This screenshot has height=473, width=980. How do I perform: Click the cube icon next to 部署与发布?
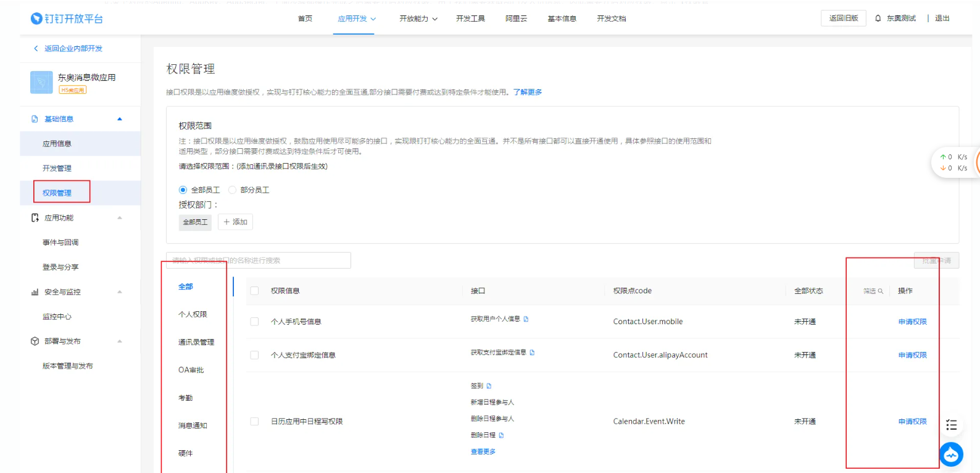[x=35, y=341]
